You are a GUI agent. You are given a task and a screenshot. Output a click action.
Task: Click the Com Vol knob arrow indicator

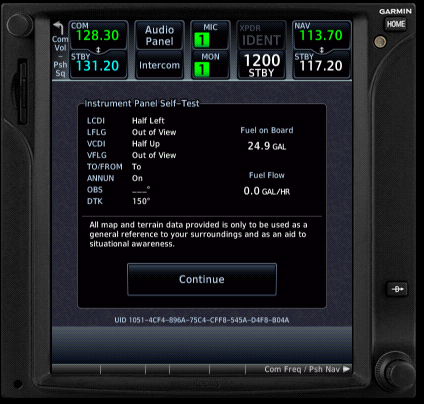59,27
